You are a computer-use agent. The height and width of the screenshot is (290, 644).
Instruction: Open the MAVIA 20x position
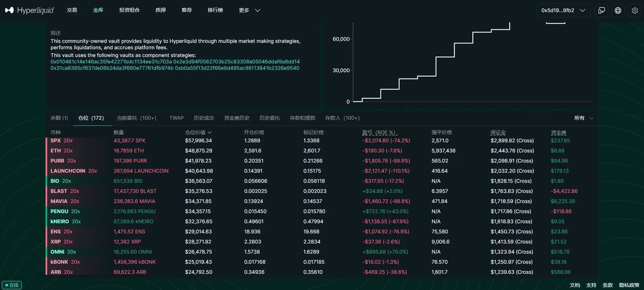coord(65,201)
